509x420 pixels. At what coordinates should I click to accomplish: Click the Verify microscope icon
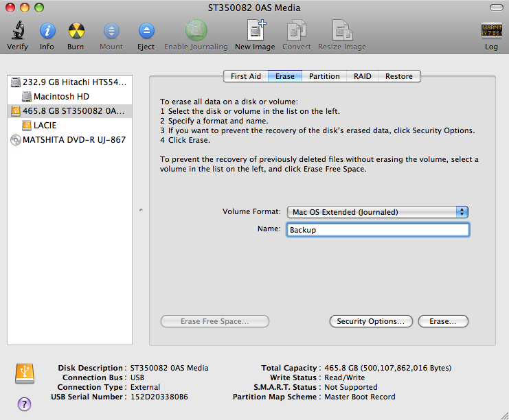point(18,30)
